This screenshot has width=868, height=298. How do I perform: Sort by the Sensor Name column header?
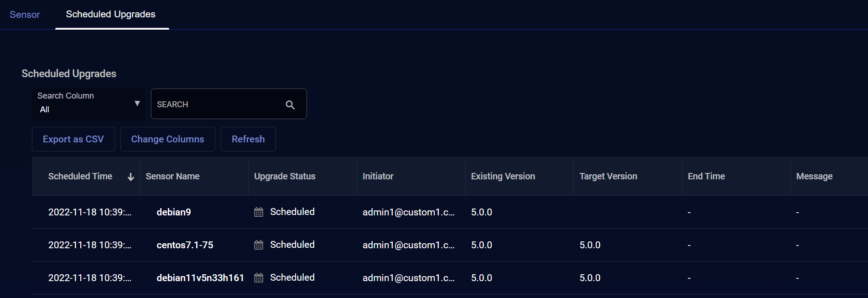172,177
